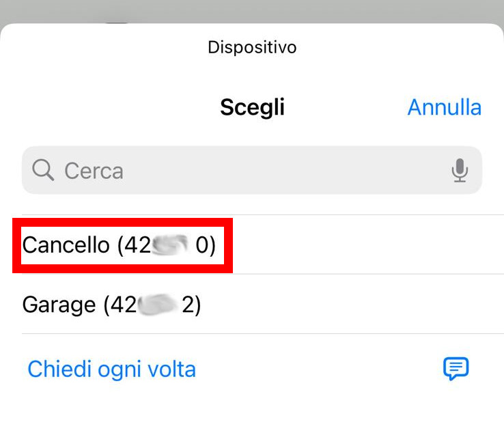Image resolution: width=504 pixels, height=446 pixels.
Task: Tap the Cerca placeholder text
Action: click(x=94, y=171)
